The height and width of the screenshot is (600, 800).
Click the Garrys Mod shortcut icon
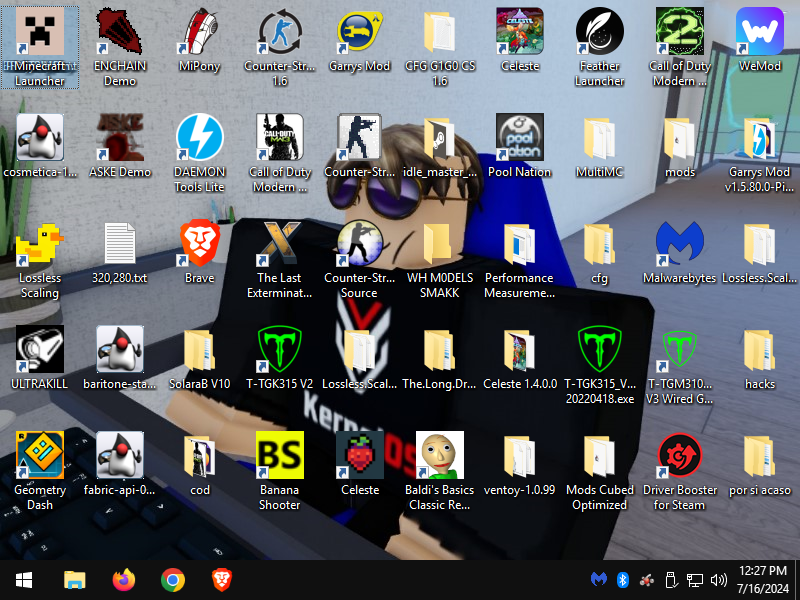[360, 40]
